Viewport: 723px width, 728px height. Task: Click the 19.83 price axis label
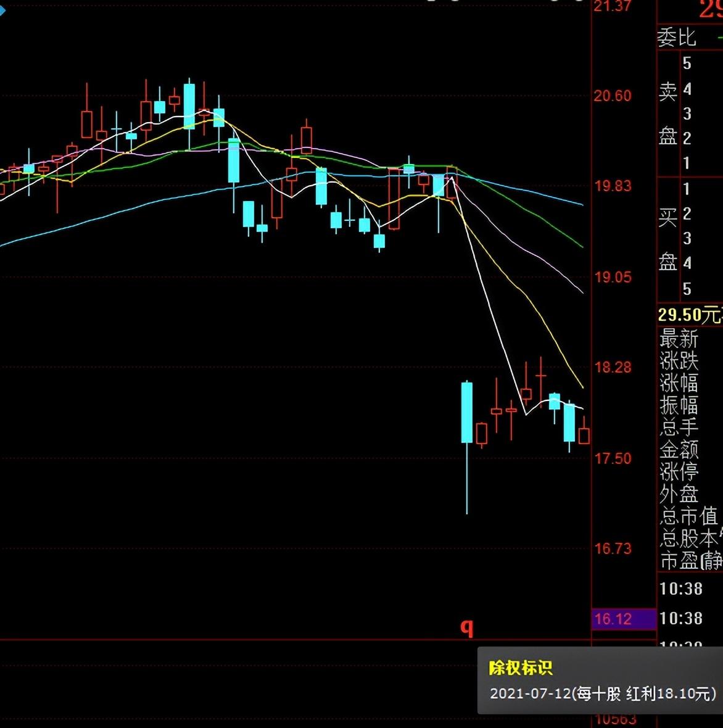click(x=613, y=186)
